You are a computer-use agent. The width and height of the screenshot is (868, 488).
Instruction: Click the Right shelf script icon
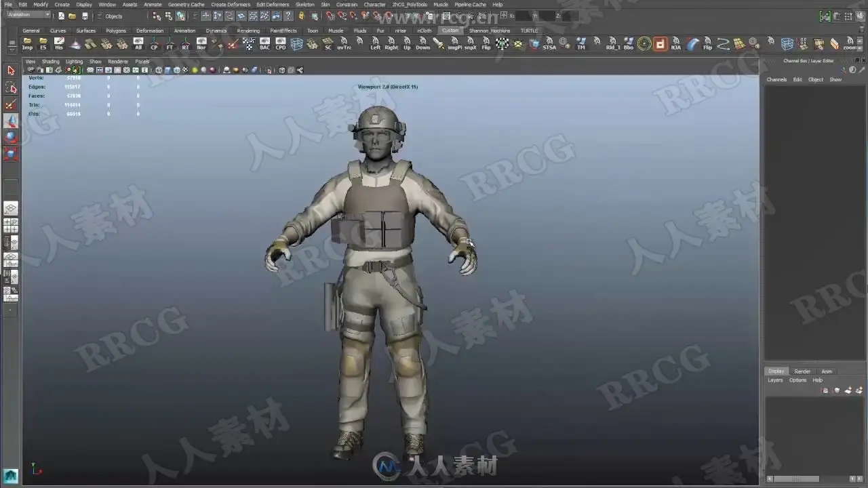(x=391, y=44)
